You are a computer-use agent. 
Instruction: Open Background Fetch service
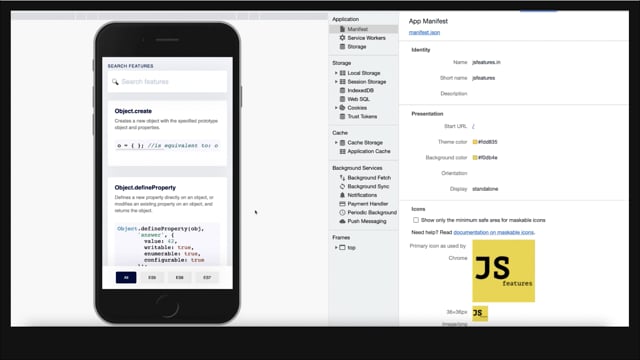369,178
